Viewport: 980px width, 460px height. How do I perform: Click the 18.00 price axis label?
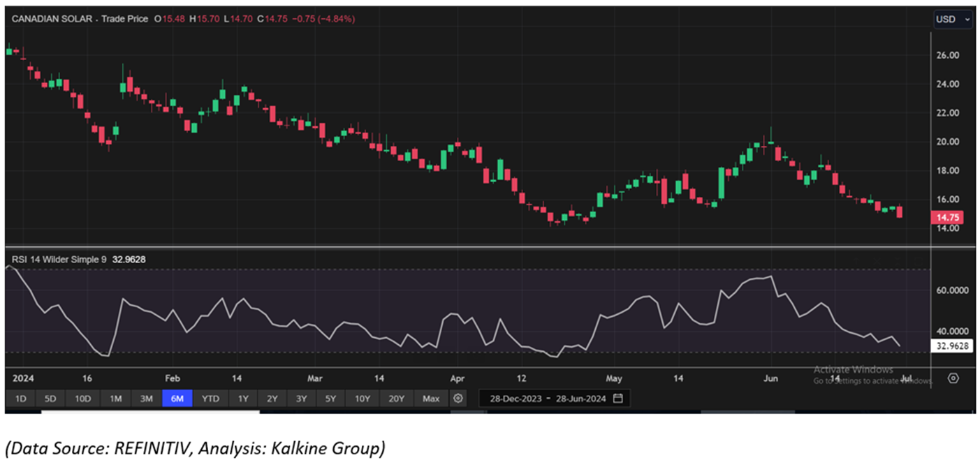(x=949, y=170)
